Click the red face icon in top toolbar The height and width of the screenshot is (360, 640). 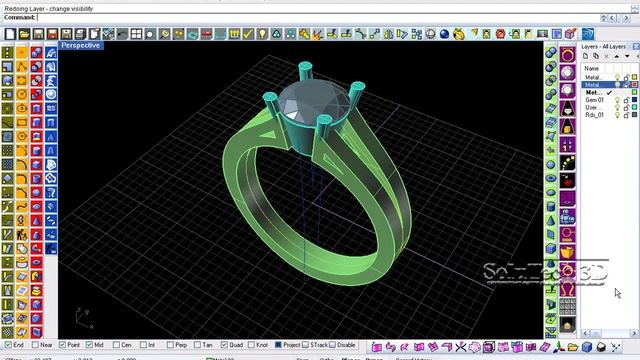[500, 34]
